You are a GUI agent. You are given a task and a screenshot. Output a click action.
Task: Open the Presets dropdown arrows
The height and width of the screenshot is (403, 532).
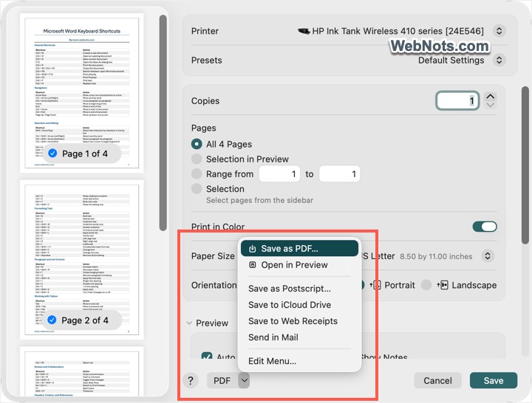point(499,60)
